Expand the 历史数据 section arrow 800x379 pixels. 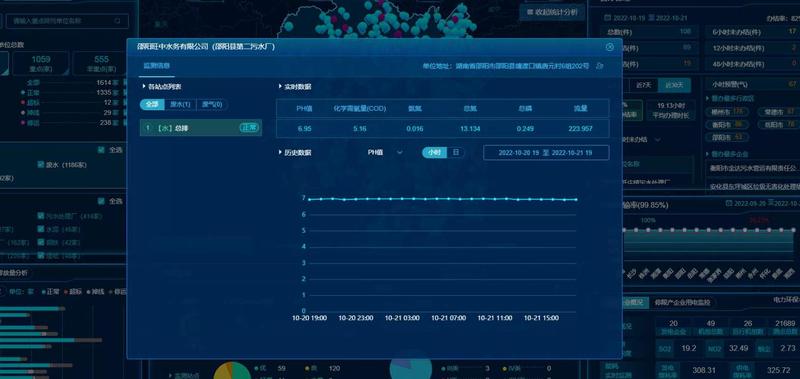point(280,153)
